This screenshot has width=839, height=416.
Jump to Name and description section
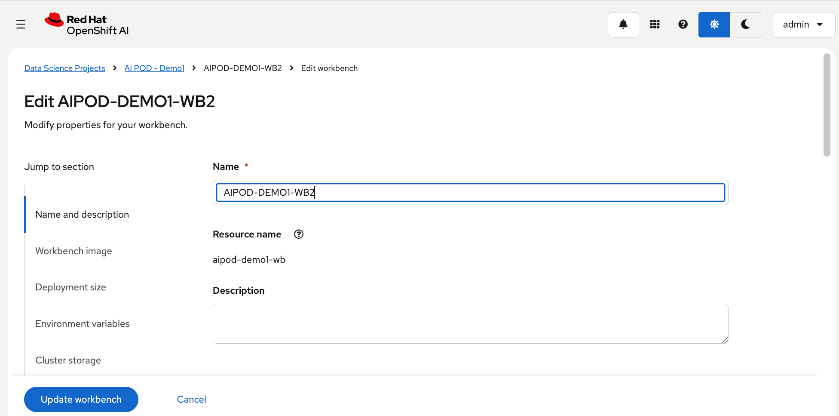(82, 214)
